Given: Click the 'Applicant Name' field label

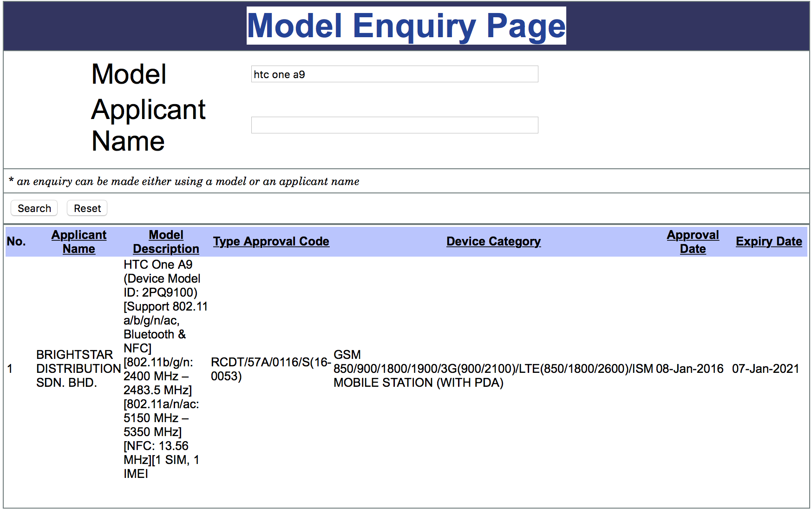Looking at the screenshot, I should tap(148, 125).
